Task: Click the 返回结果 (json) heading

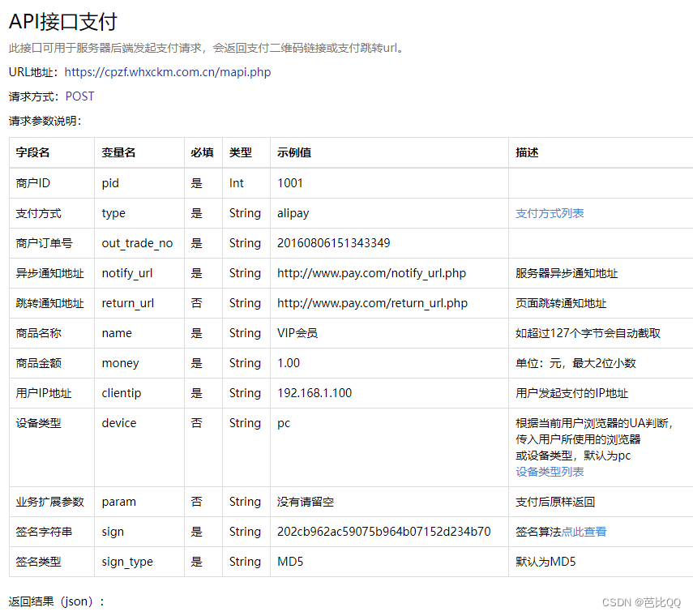Action: coord(56,601)
